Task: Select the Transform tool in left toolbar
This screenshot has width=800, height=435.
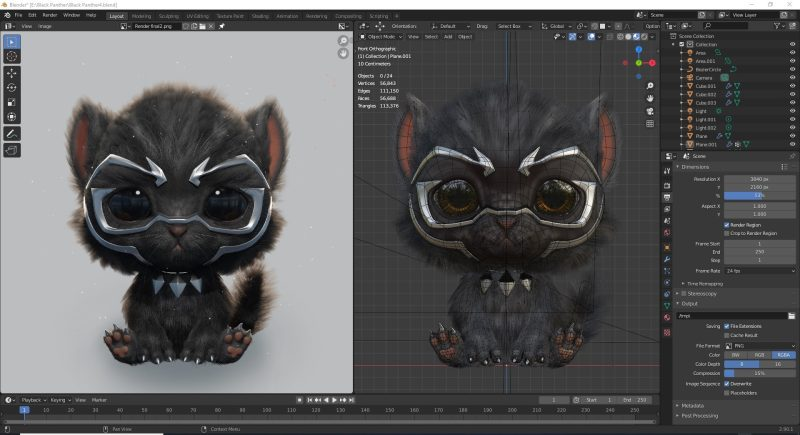Action: 12,117
